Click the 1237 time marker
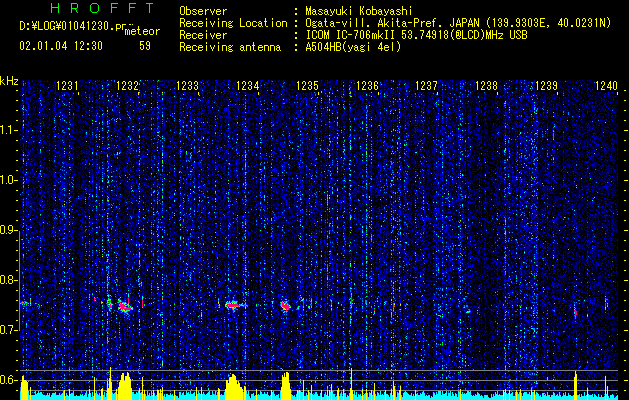629x400 pixels. pyautogui.click(x=426, y=85)
